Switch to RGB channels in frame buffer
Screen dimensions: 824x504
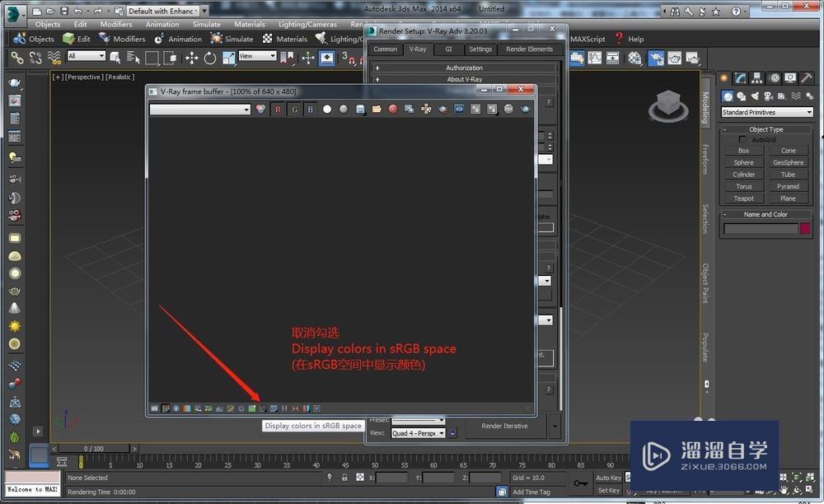click(260, 110)
